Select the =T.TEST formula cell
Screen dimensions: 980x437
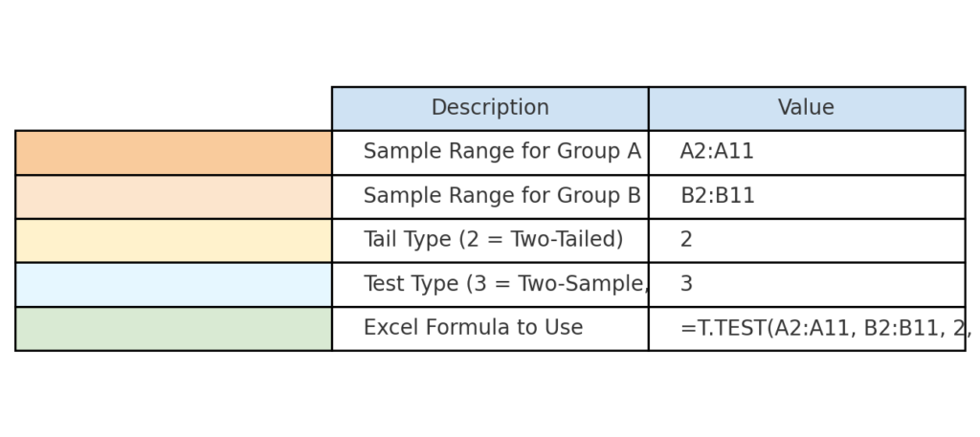coord(807,329)
